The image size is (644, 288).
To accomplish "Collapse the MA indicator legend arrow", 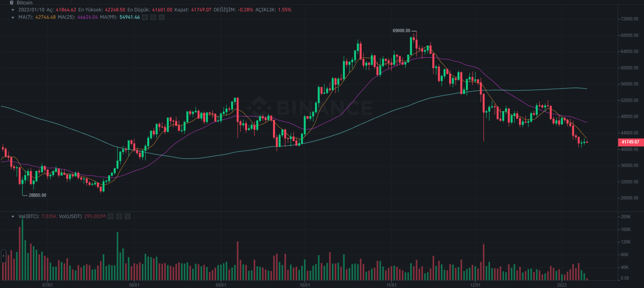I will pos(13,17).
